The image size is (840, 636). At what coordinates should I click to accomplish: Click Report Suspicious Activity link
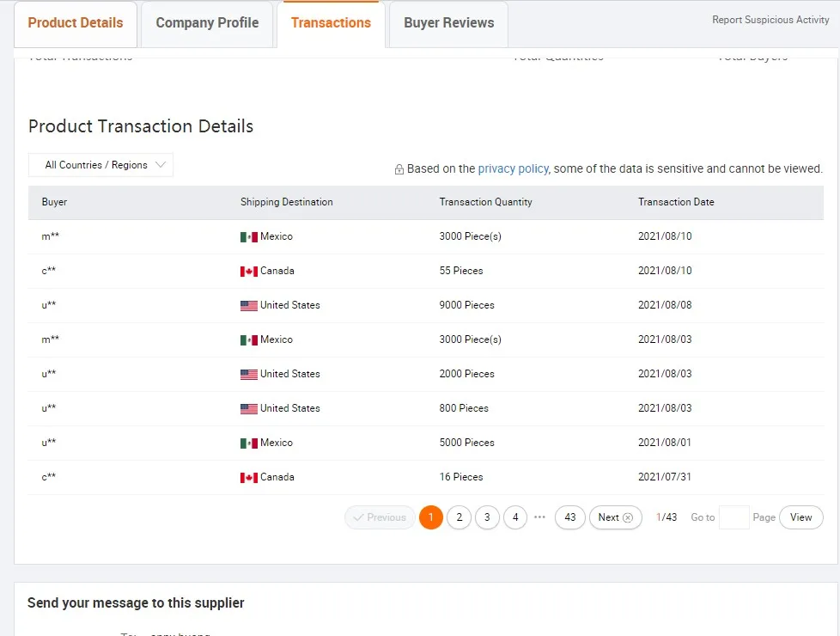[x=770, y=20]
